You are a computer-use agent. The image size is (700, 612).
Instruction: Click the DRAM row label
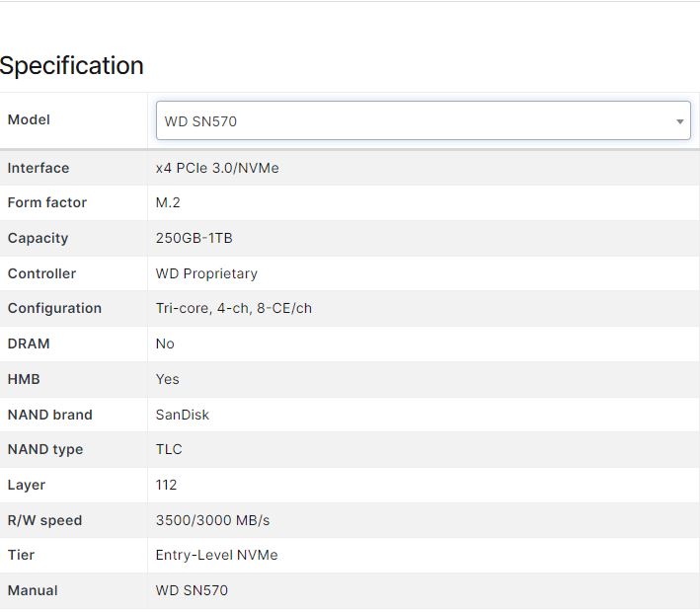(29, 344)
